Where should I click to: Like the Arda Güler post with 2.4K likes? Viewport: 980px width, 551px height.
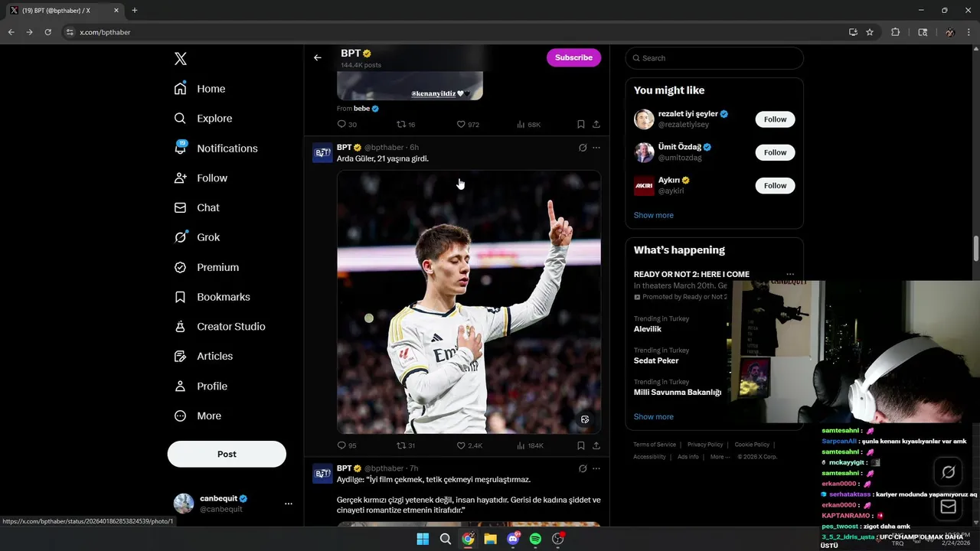(x=469, y=445)
